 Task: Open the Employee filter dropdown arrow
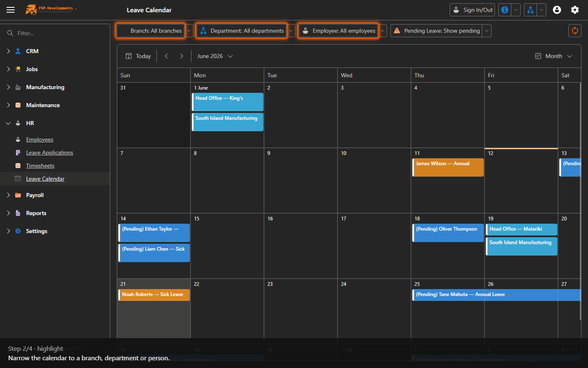(382, 31)
